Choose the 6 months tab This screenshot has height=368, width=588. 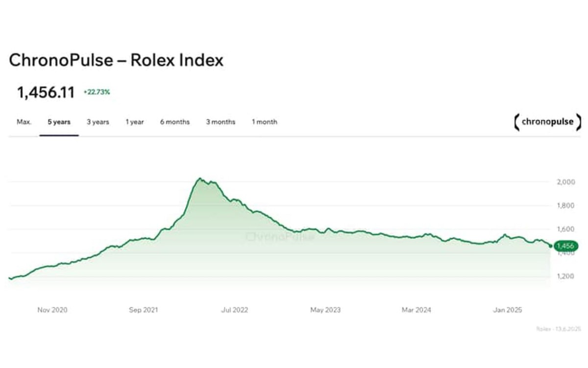tap(174, 122)
